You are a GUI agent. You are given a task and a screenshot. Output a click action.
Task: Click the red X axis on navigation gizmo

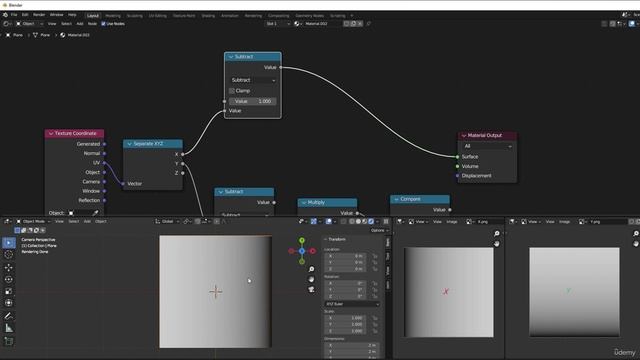(x=313, y=251)
